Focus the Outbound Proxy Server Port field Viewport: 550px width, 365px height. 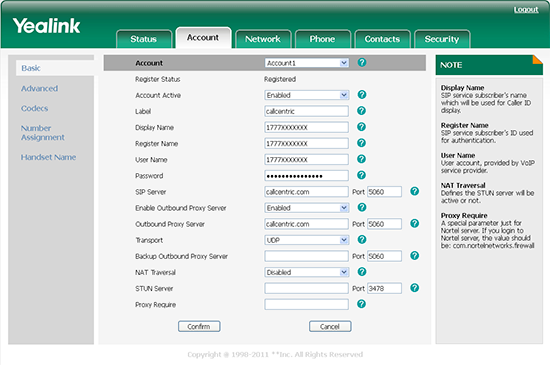pyautogui.click(x=384, y=224)
